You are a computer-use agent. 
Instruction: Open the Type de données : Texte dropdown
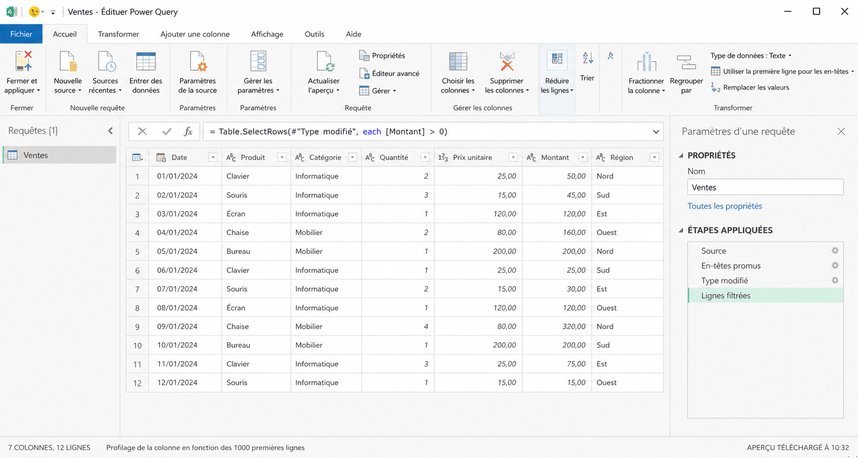[751, 56]
